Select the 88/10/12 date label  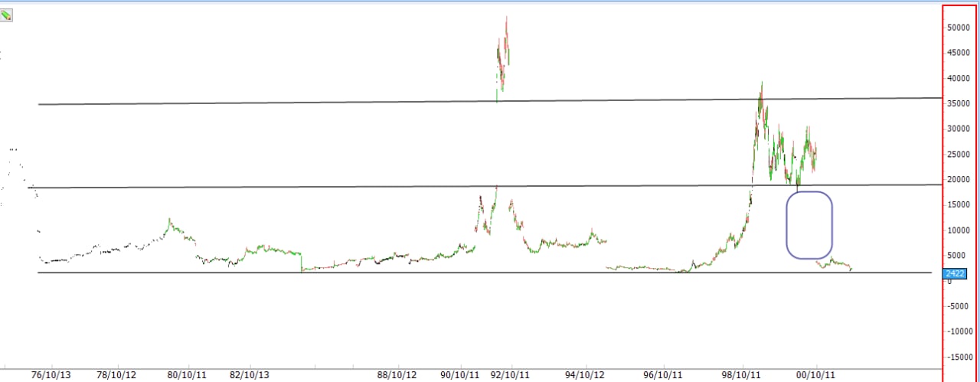click(397, 375)
